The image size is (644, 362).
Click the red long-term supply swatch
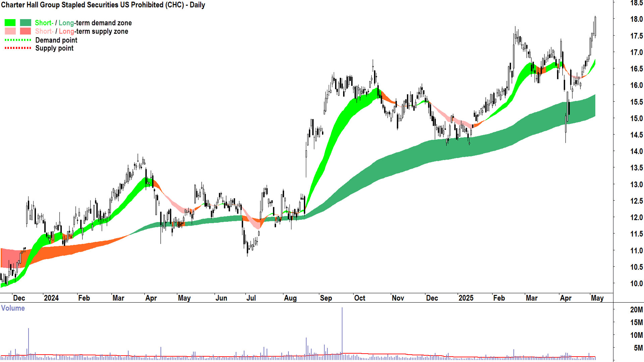coord(25,31)
